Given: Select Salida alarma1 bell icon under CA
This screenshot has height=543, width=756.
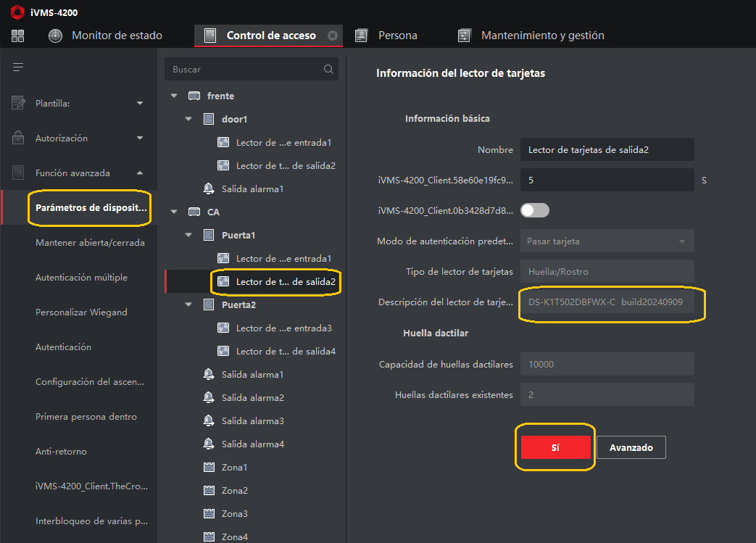Looking at the screenshot, I should click(x=209, y=374).
